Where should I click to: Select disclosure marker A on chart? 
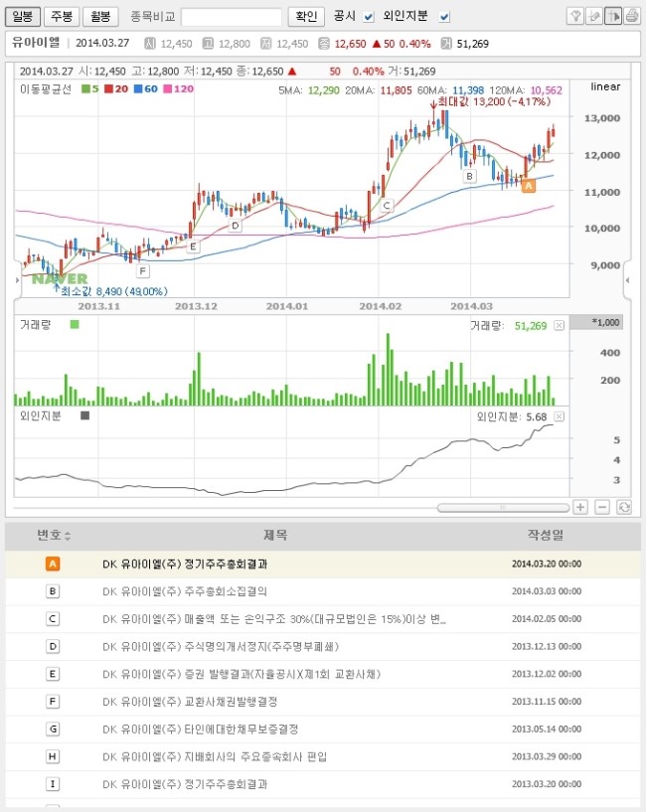point(528,186)
